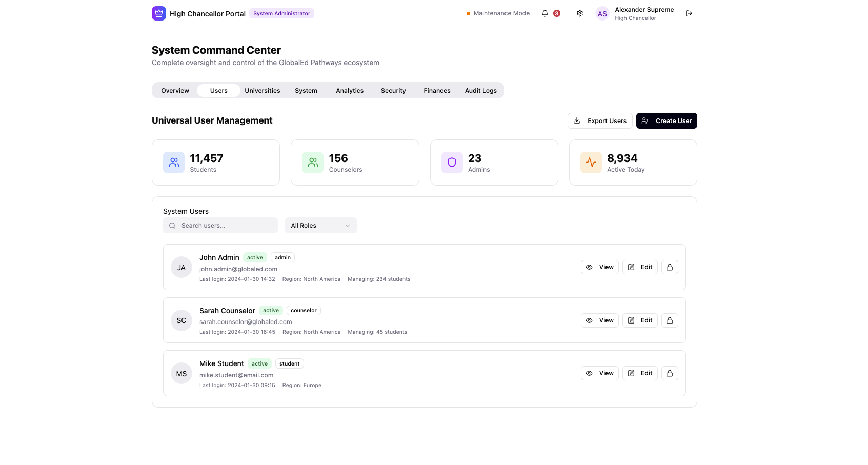This screenshot has width=868, height=465.
Task: Lock John Admin's account
Action: [670, 267]
